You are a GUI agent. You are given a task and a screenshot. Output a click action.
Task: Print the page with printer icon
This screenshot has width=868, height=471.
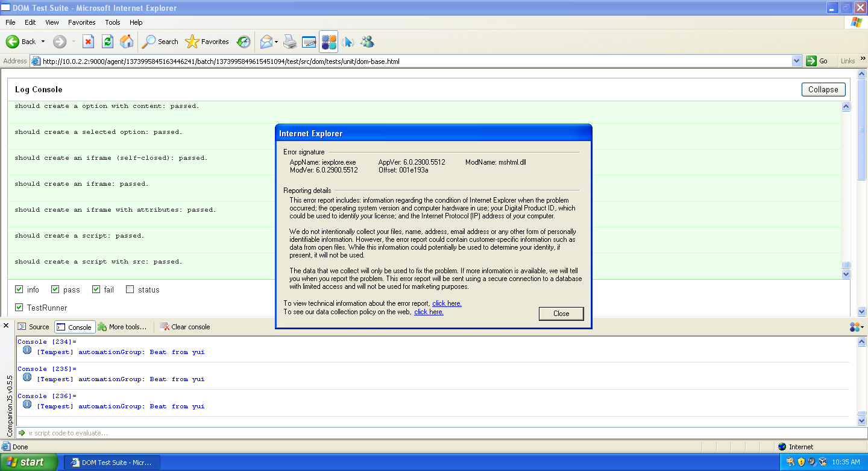point(290,42)
